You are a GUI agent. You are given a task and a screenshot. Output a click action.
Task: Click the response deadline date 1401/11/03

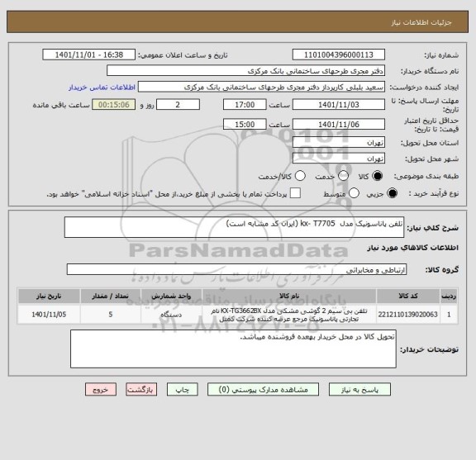(x=339, y=105)
